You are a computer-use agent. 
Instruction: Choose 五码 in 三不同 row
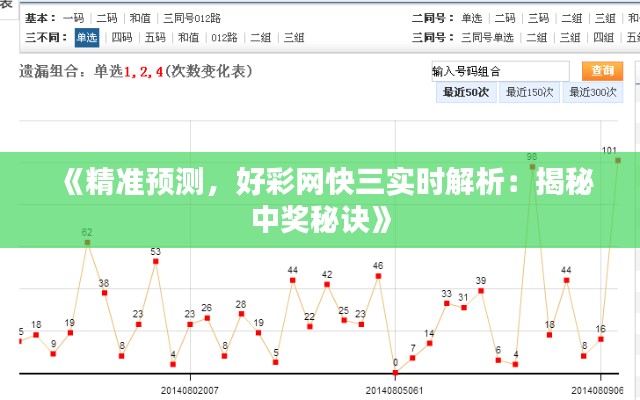(x=155, y=38)
